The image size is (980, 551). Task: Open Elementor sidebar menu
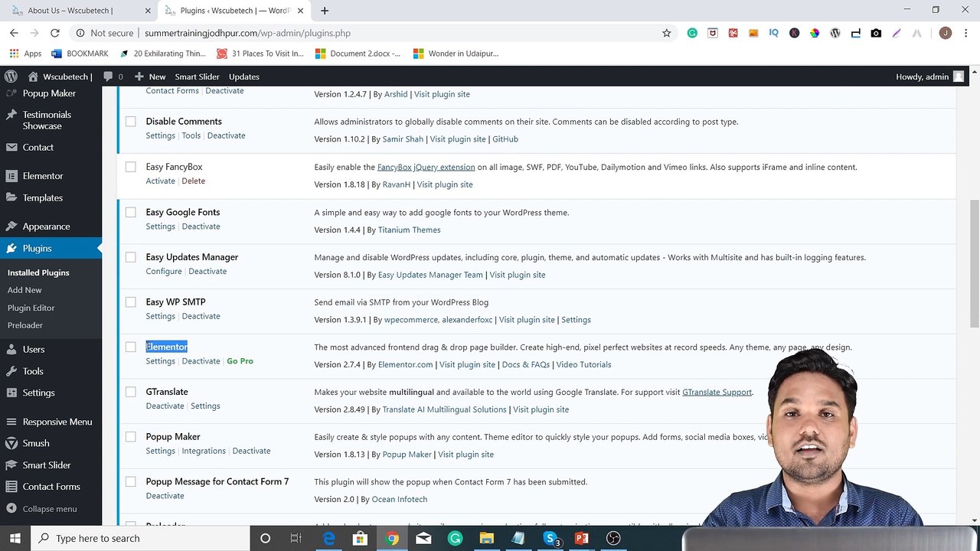tap(43, 176)
